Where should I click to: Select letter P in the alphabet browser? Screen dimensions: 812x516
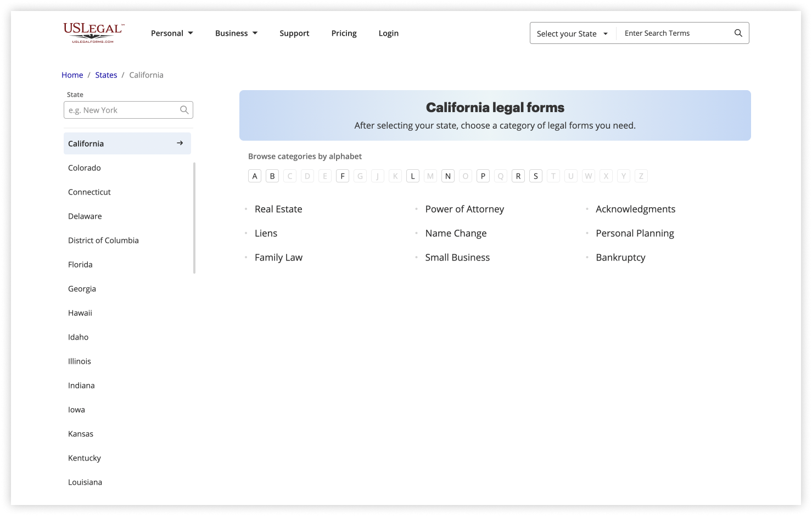[x=483, y=175]
